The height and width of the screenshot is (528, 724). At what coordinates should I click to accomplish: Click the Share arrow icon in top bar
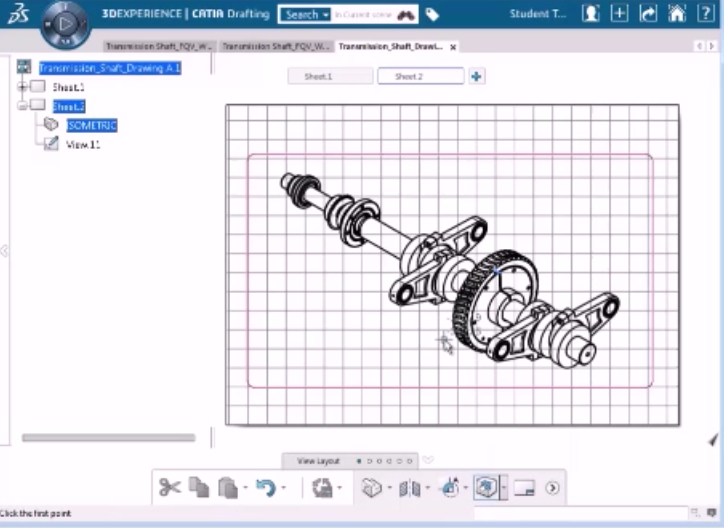click(x=648, y=14)
